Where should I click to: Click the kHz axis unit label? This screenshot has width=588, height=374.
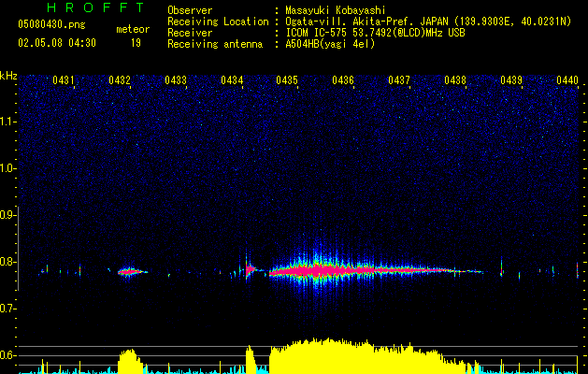point(8,76)
